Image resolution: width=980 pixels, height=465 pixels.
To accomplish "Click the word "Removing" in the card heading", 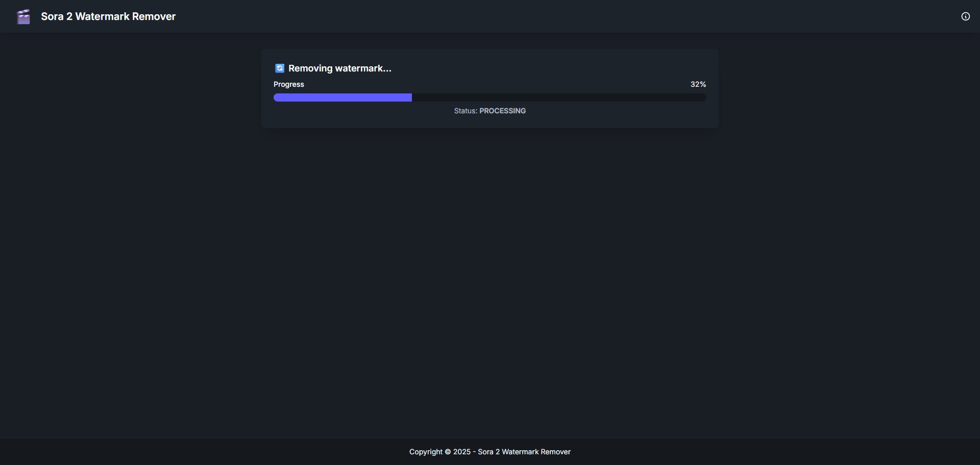I will 310,68.
